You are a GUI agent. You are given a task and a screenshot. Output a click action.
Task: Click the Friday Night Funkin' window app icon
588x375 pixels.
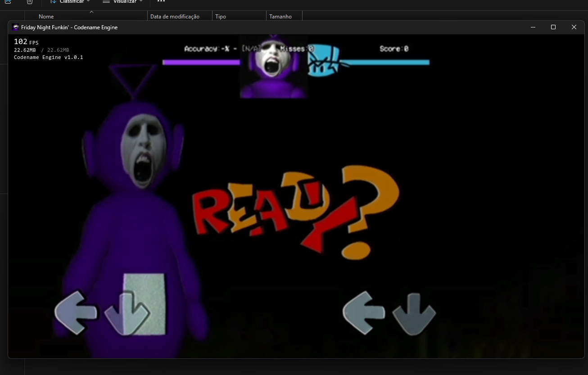[x=15, y=27]
